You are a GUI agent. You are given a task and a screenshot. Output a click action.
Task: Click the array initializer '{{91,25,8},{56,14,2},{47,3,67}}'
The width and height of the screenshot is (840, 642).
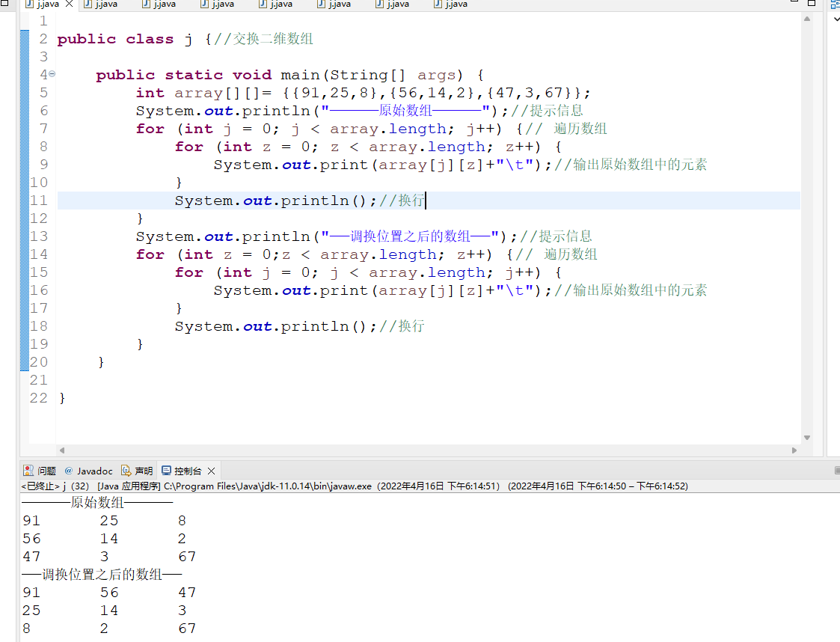(x=432, y=93)
